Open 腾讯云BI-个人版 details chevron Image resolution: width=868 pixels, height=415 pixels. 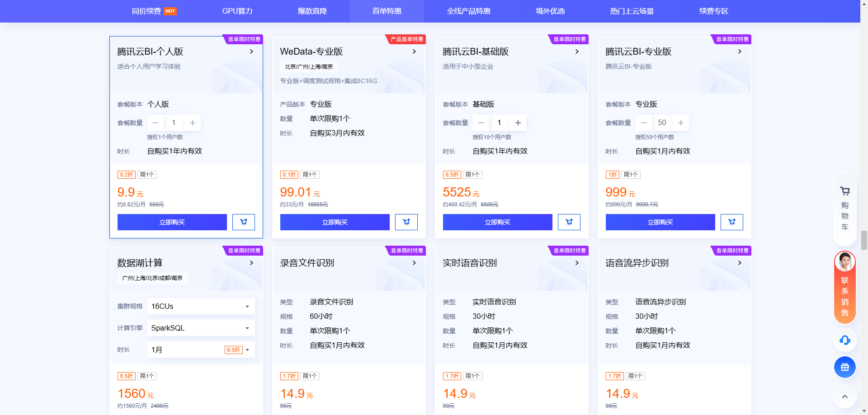[252, 51]
